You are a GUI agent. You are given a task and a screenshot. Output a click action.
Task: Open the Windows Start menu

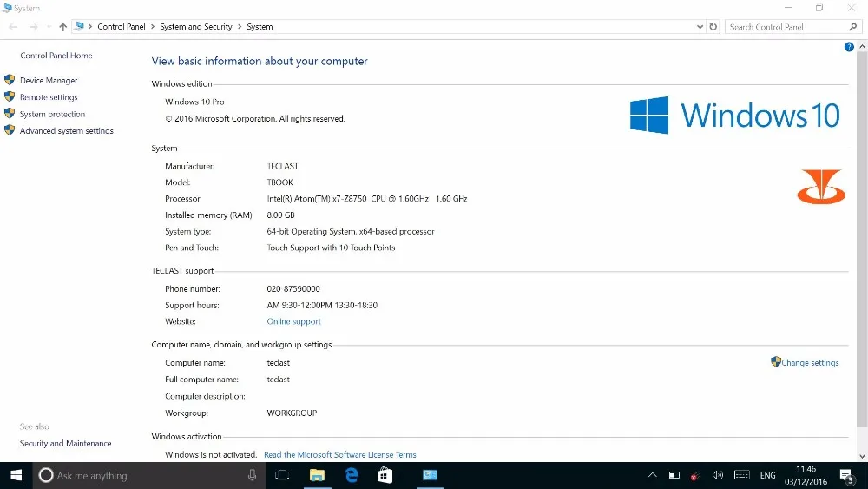(16, 475)
